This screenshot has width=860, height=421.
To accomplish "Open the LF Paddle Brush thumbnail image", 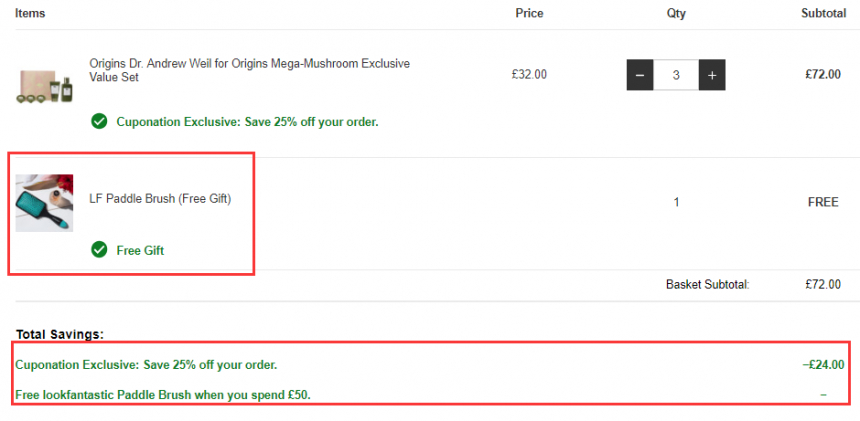I will (x=44, y=203).
